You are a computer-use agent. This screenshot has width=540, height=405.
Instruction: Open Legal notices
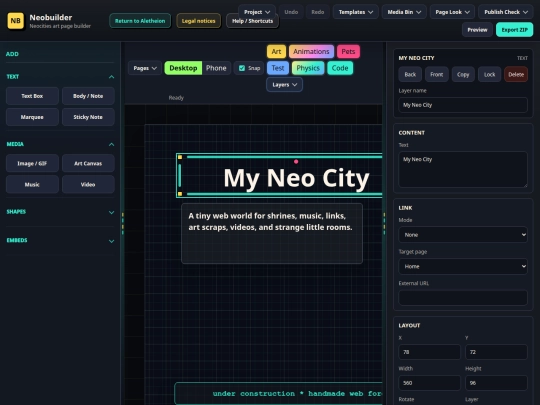coord(198,21)
